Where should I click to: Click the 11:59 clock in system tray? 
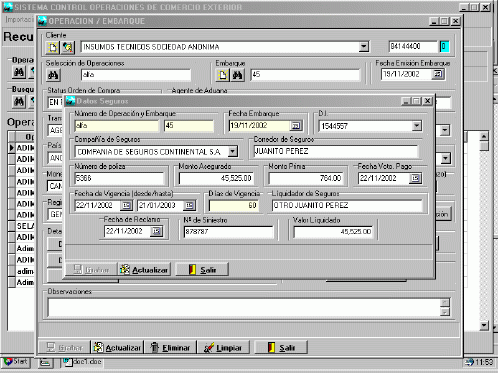pos(483,362)
